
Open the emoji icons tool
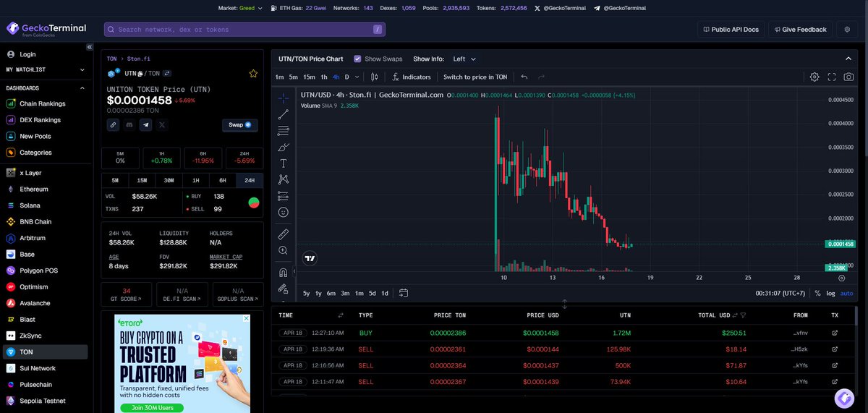(284, 212)
